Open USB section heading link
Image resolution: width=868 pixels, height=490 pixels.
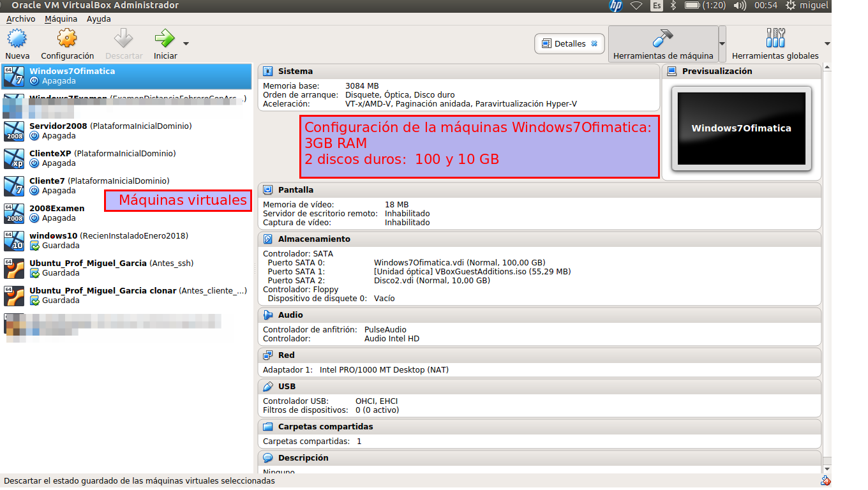coord(287,387)
